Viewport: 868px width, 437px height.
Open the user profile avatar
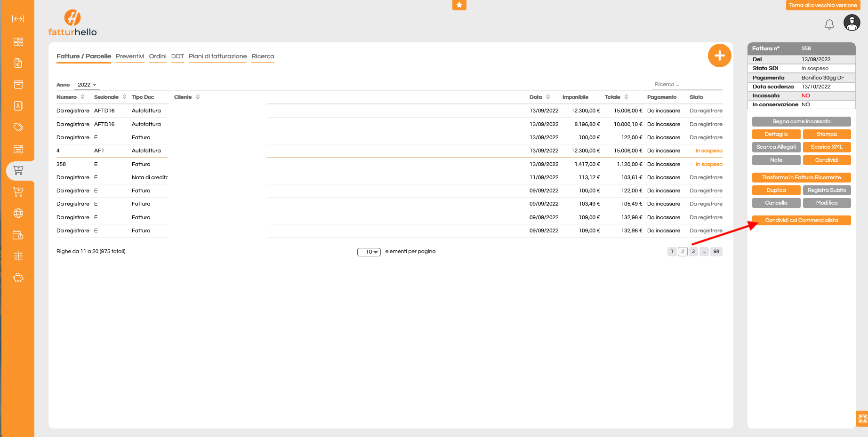(x=852, y=23)
